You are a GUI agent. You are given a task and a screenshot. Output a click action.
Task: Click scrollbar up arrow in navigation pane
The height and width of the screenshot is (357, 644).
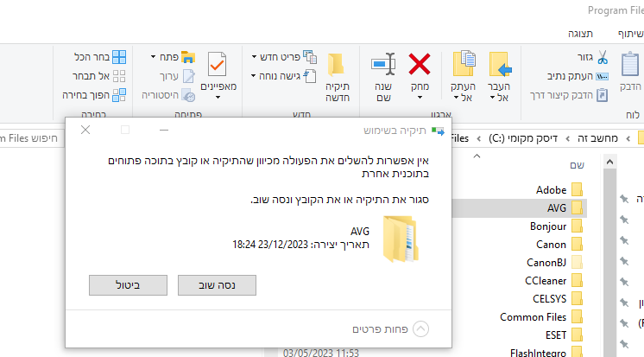click(x=609, y=162)
